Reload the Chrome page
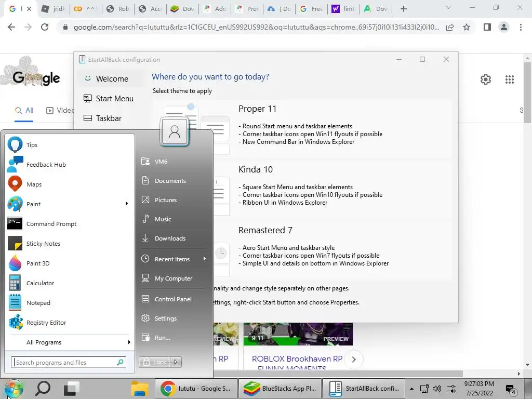This screenshot has height=399, width=532. pos(45,27)
